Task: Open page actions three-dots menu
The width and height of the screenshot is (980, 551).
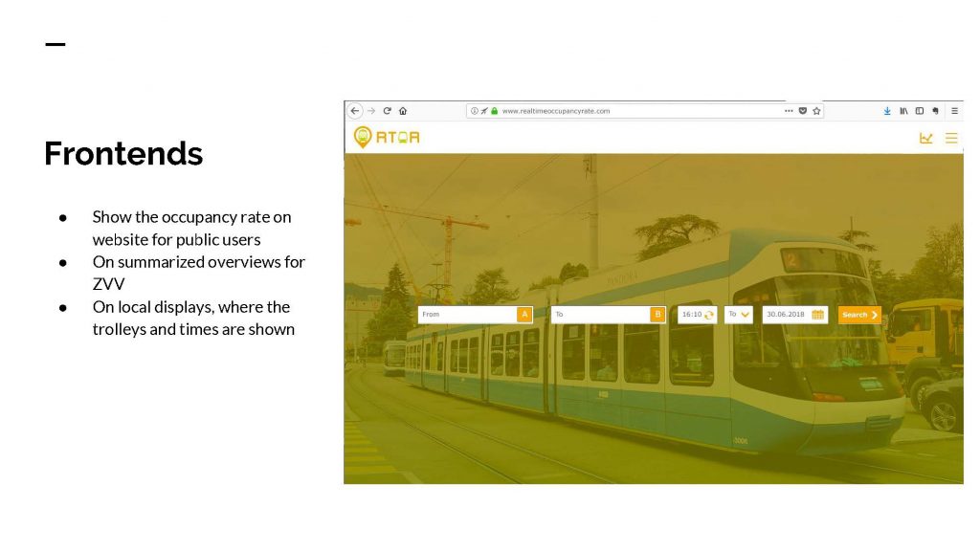Action: (x=789, y=111)
